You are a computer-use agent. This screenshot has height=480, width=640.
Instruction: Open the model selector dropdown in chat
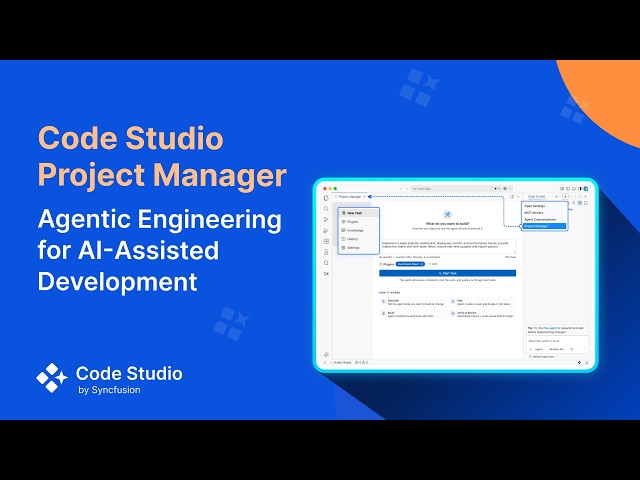pos(557,349)
